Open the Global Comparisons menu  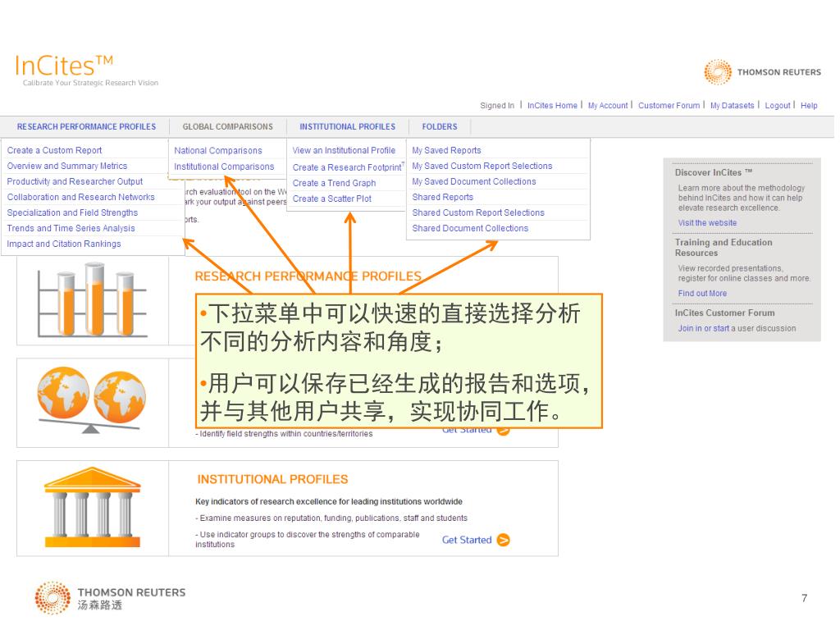(x=228, y=127)
